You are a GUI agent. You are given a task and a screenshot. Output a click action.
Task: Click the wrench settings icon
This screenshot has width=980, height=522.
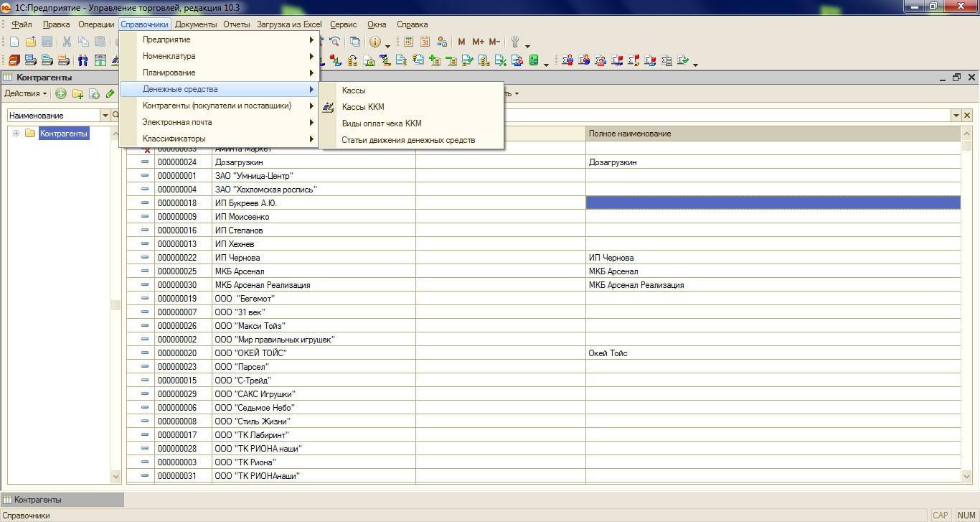tap(514, 42)
